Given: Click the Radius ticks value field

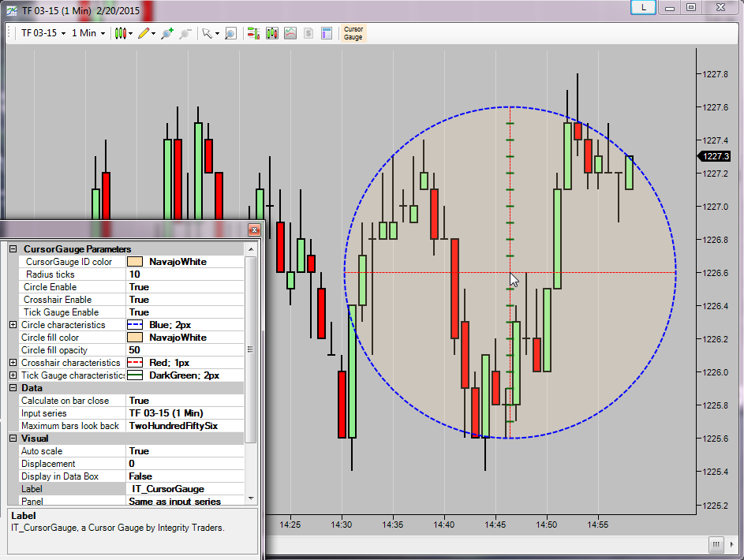Looking at the screenshot, I should pos(185,274).
